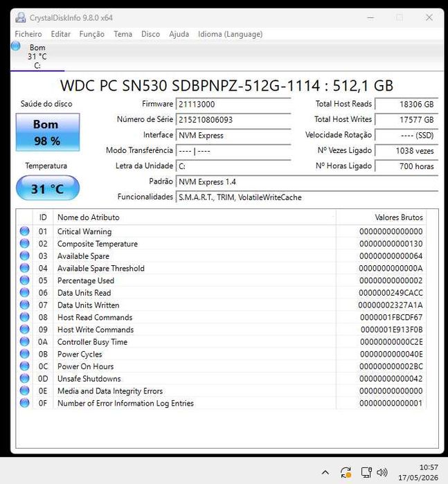Select the Data Units Written attribute name
448x484 pixels.
[89, 305]
